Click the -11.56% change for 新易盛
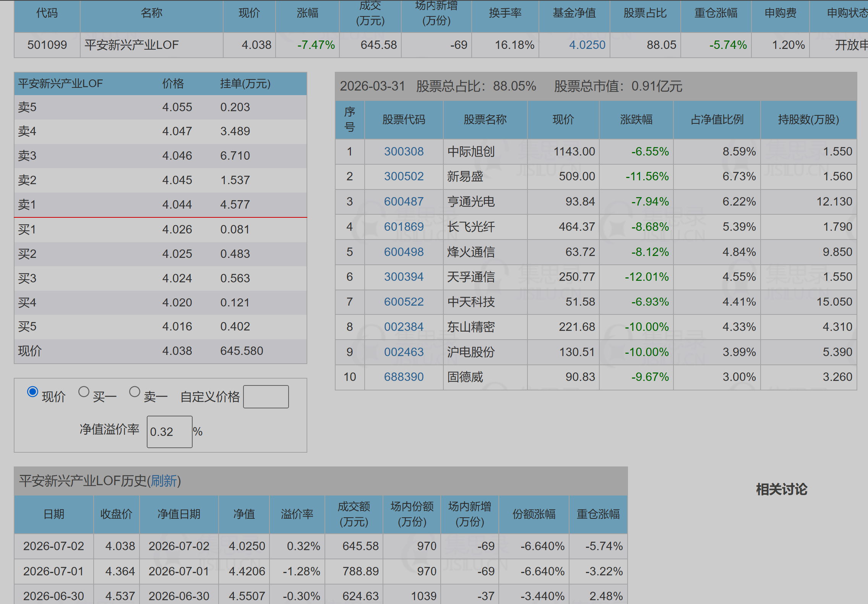Screen dimensions: 868x604 click(x=647, y=176)
